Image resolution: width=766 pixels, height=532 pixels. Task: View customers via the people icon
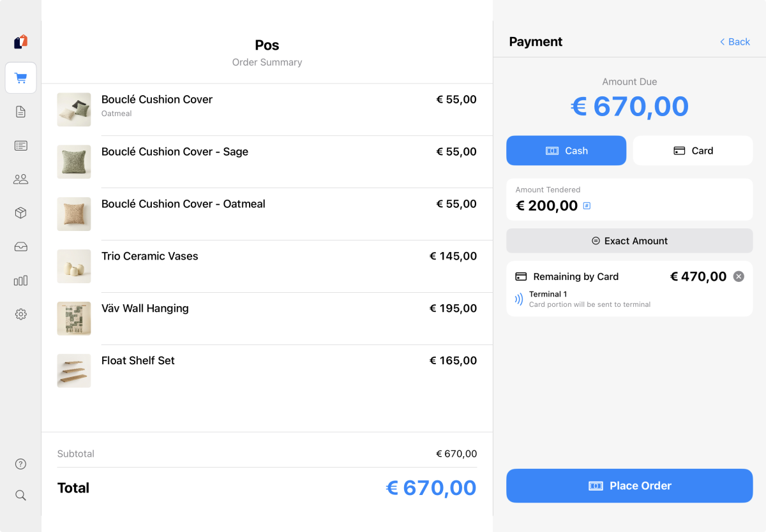tap(20, 179)
